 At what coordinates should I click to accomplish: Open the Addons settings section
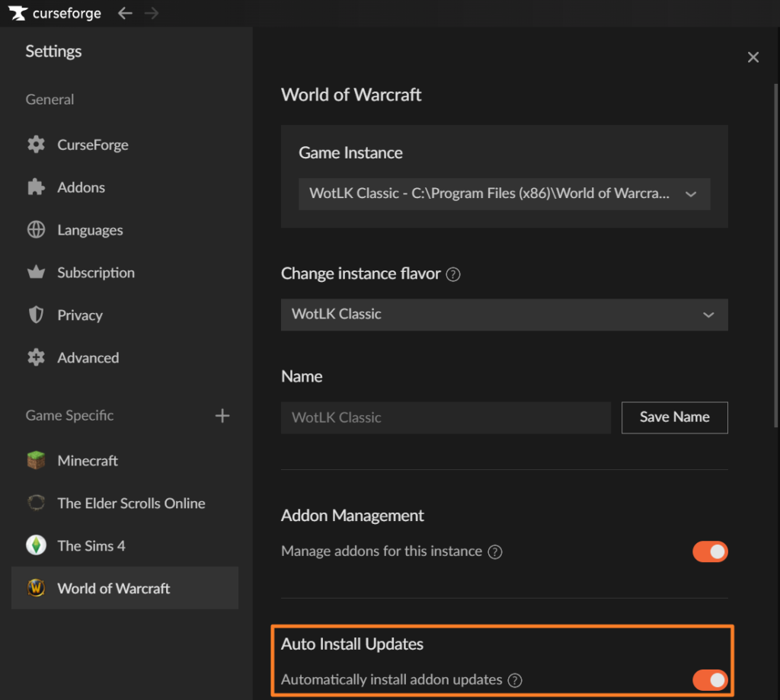pyautogui.click(x=125, y=187)
